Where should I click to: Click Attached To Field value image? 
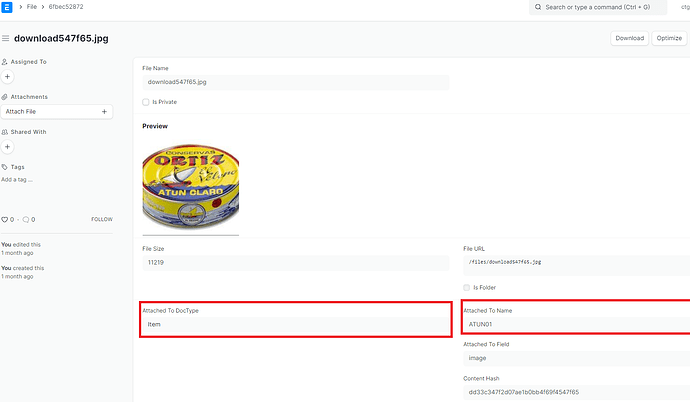coord(576,358)
